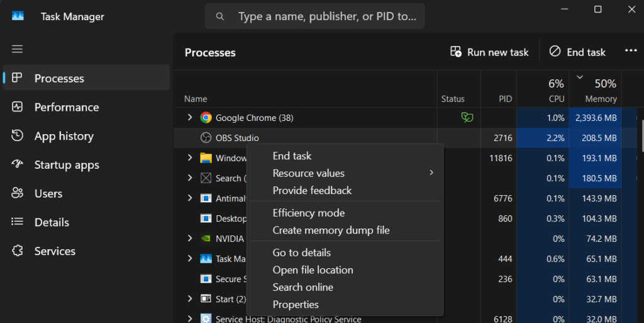Image resolution: width=644 pixels, height=323 pixels.
Task: Expand the Task Manager process group
Action: pyautogui.click(x=190, y=259)
